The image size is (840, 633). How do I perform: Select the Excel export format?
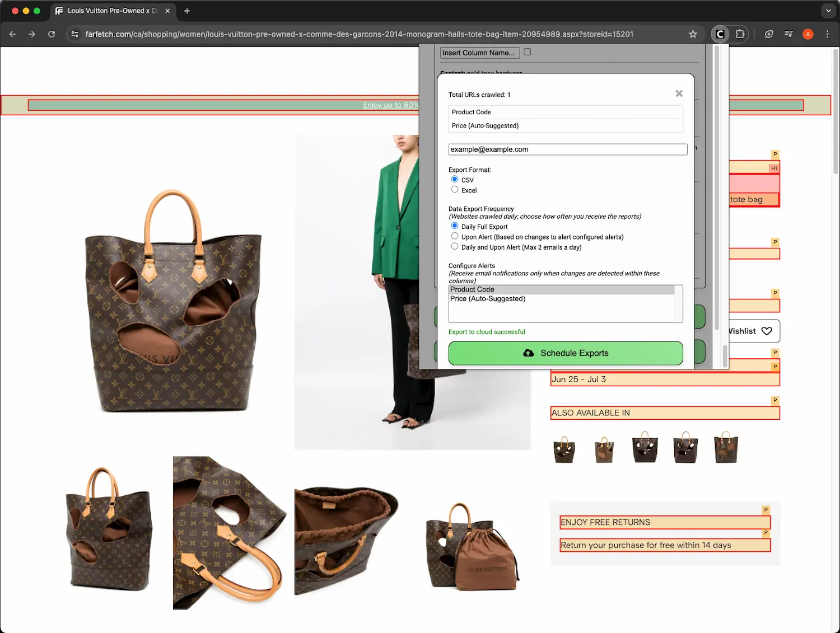tap(455, 190)
